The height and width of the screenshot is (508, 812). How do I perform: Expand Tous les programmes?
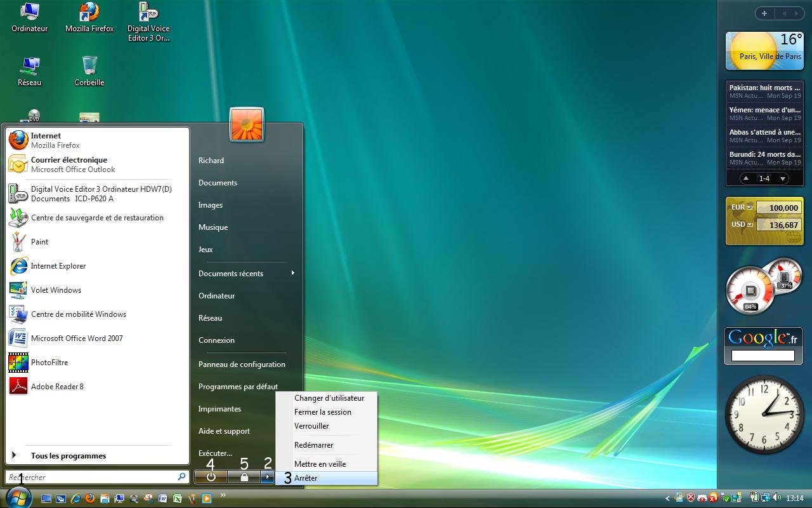(x=98, y=456)
